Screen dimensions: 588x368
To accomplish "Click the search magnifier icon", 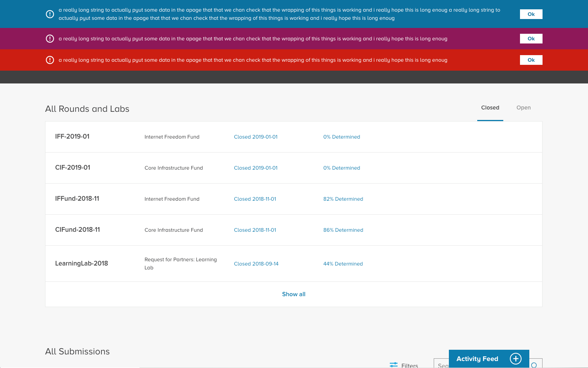I will point(534,364).
